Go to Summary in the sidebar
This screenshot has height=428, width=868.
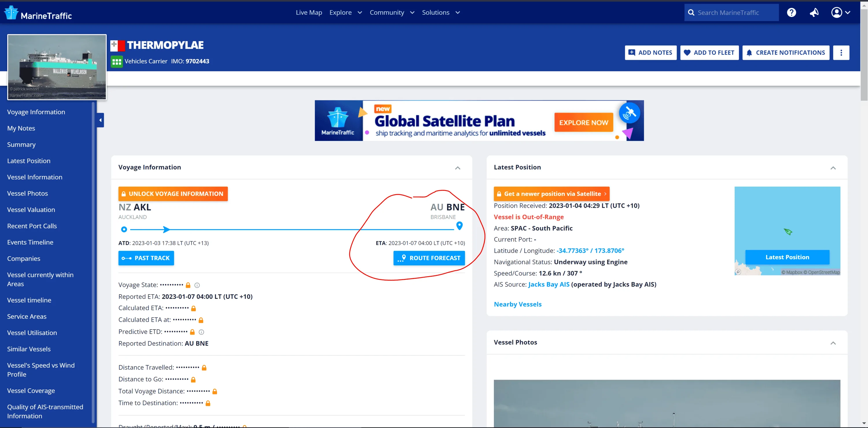coord(21,145)
